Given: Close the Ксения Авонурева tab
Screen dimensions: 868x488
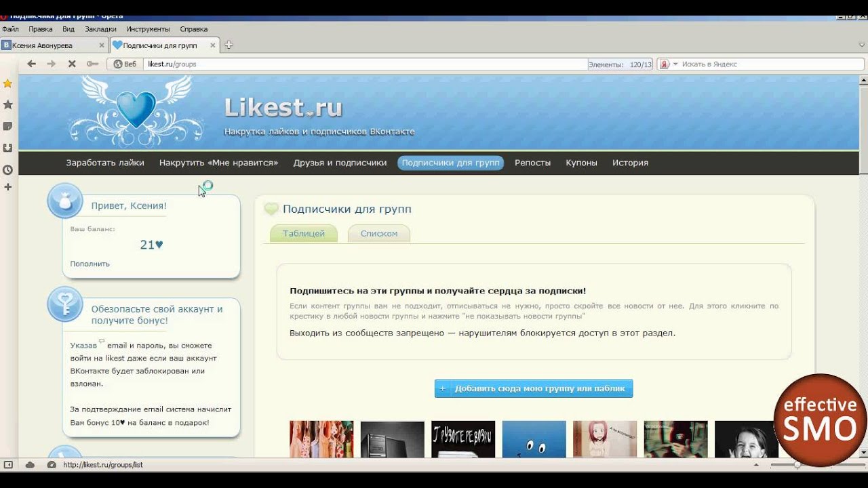Looking at the screenshot, I should (x=102, y=45).
